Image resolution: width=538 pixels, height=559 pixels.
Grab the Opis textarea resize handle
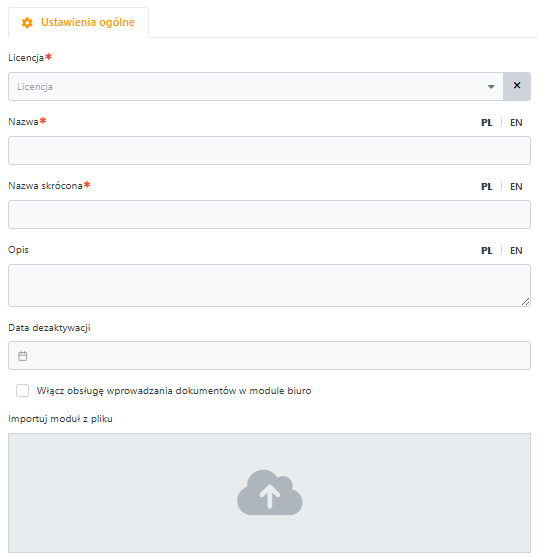[525, 302]
